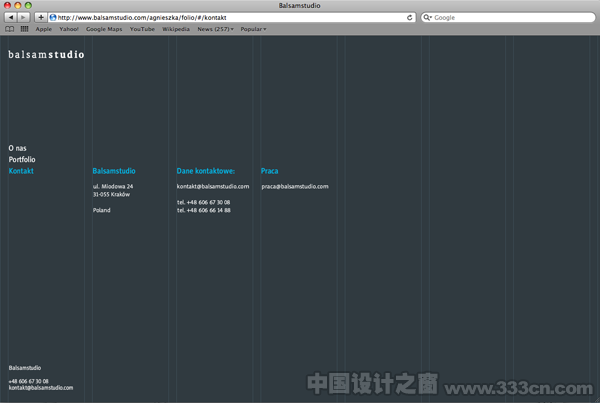Click the 31-055 Kraków line
Screen dimensions: 600x403
click(111, 194)
